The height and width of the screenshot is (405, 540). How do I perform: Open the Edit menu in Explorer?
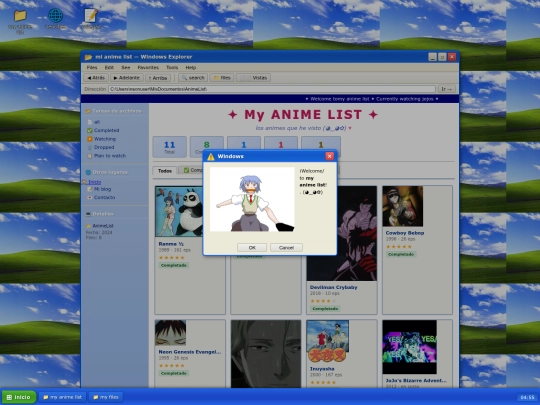[x=109, y=68]
